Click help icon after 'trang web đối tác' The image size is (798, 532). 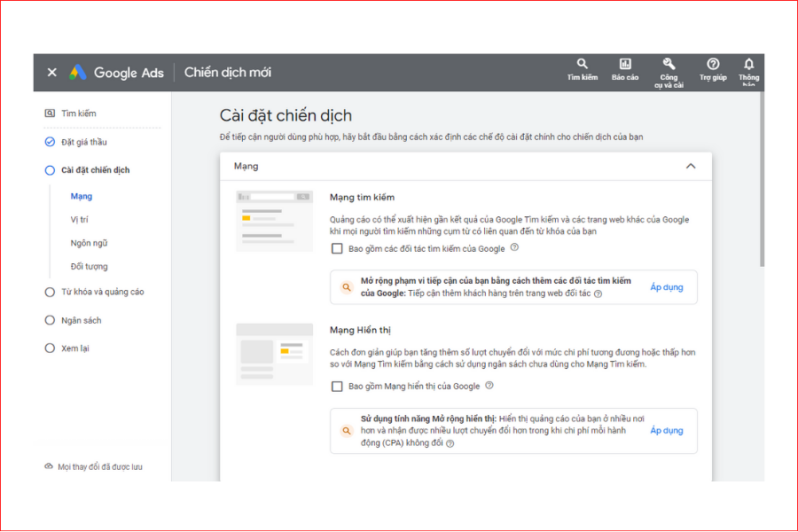(598, 293)
